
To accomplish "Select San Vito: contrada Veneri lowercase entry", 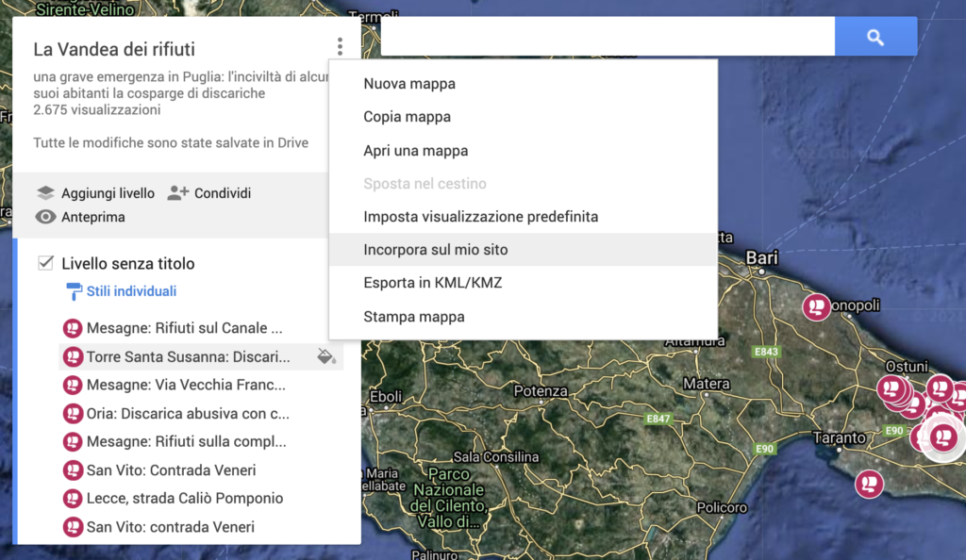I will point(170,527).
